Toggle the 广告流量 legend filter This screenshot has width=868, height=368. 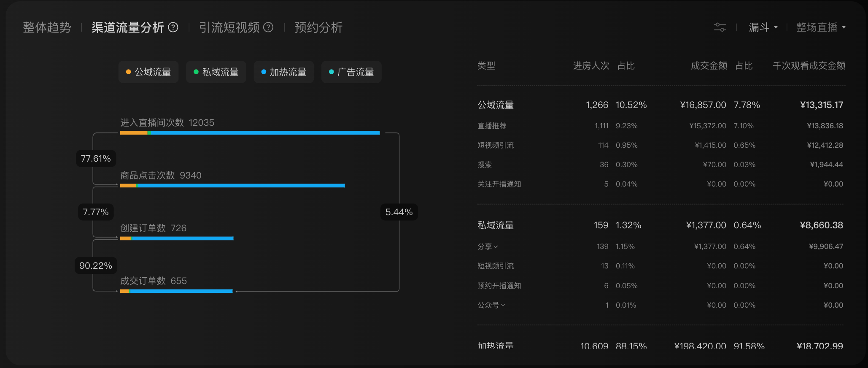coord(351,72)
